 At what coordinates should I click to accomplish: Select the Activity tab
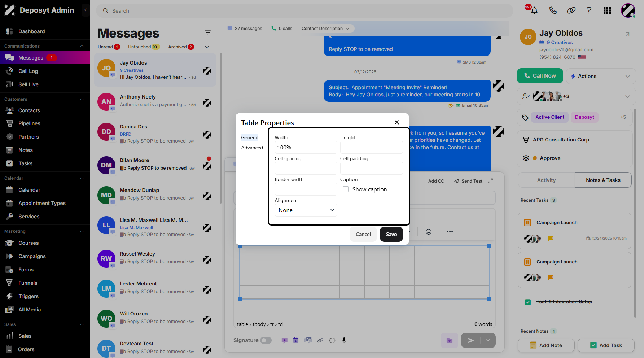click(x=546, y=180)
